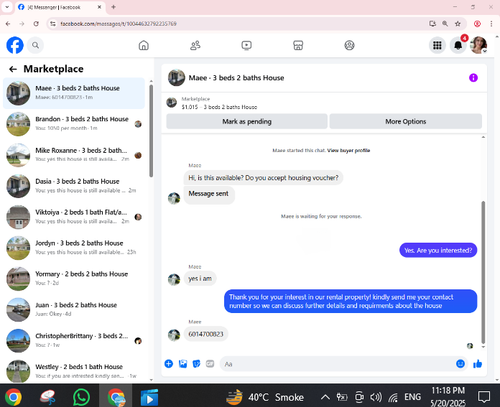Open Wi-Fi network icon in system tray
Image resolution: width=500 pixels, height=407 pixels.
[393, 397]
